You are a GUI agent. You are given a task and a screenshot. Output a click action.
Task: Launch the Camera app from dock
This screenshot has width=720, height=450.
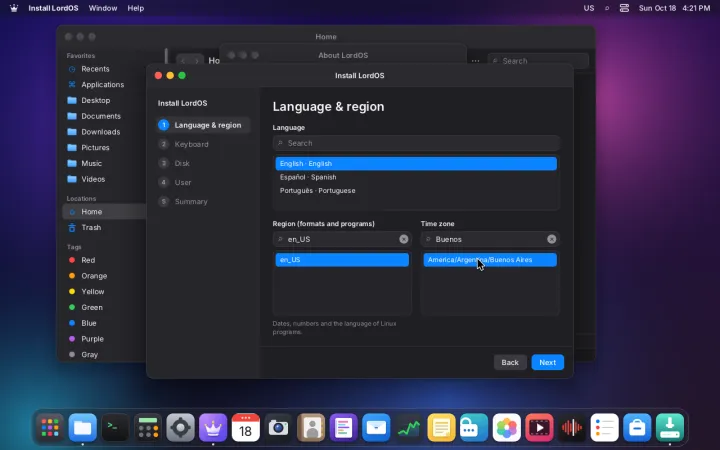coord(278,428)
